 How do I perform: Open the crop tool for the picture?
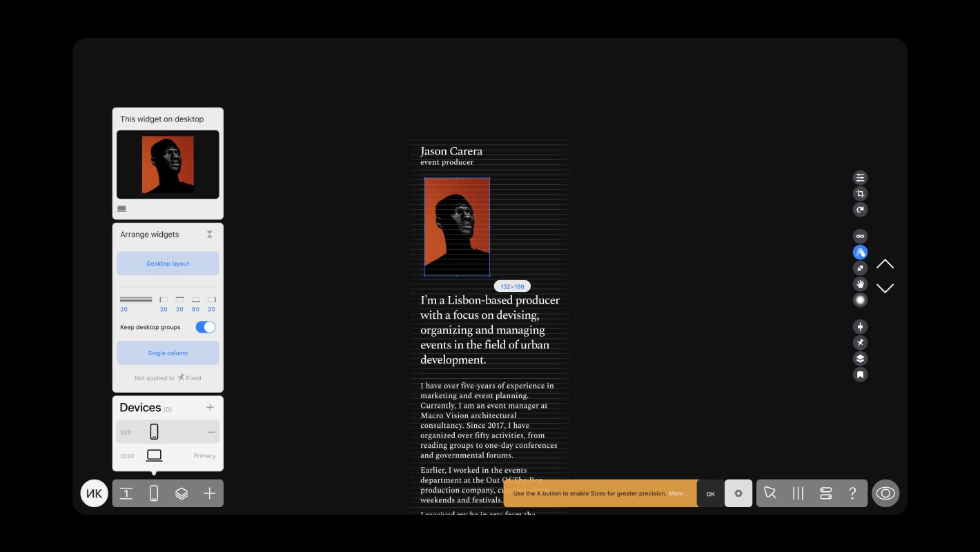(x=860, y=194)
